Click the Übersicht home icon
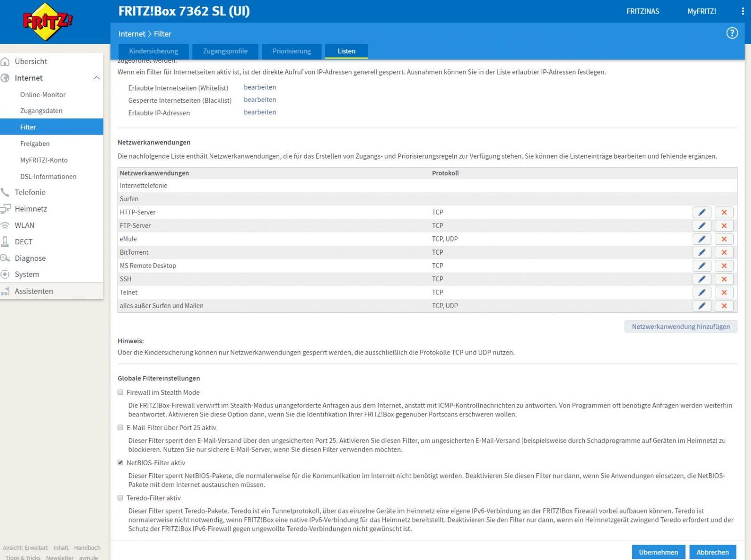Screen dimensions: 751x560 tap(5, 61)
